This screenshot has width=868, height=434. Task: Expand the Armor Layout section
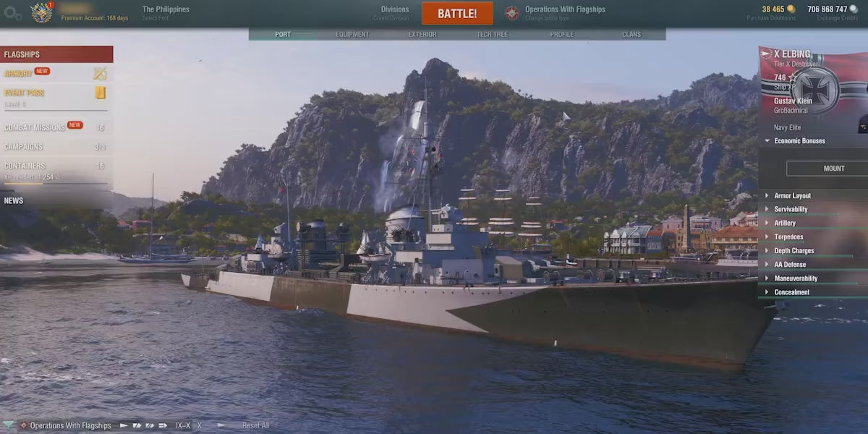(x=792, y=195)
